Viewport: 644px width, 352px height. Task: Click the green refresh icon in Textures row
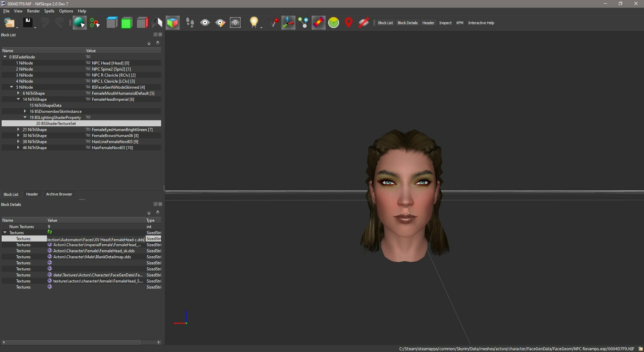click(x=50, y=232)
